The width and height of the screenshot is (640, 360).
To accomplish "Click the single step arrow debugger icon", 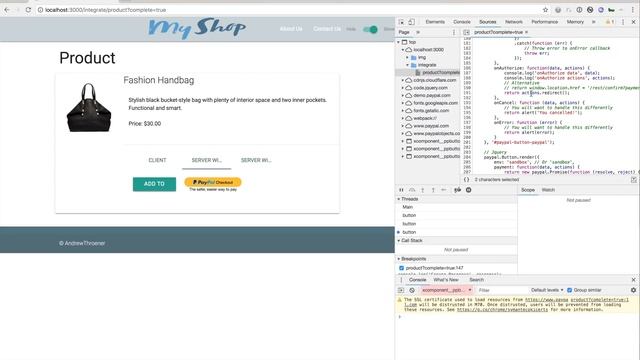I will tap(444, 190).
